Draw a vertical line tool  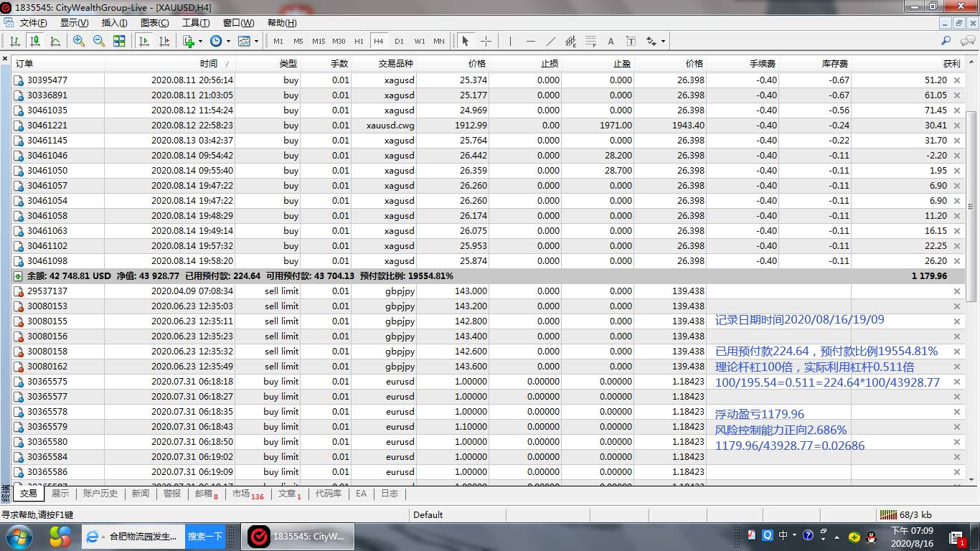click(510, 41)
